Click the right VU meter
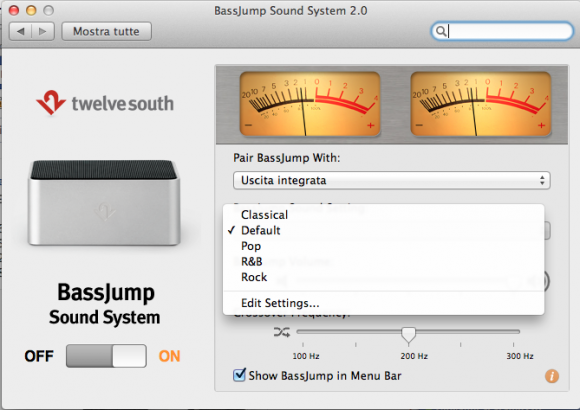 point(481,104)
